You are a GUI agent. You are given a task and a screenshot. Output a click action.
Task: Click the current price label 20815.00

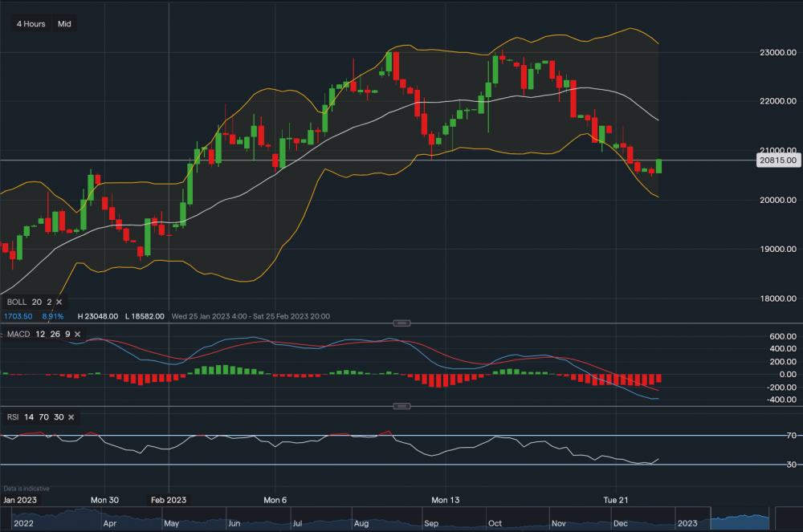(776, 160)
